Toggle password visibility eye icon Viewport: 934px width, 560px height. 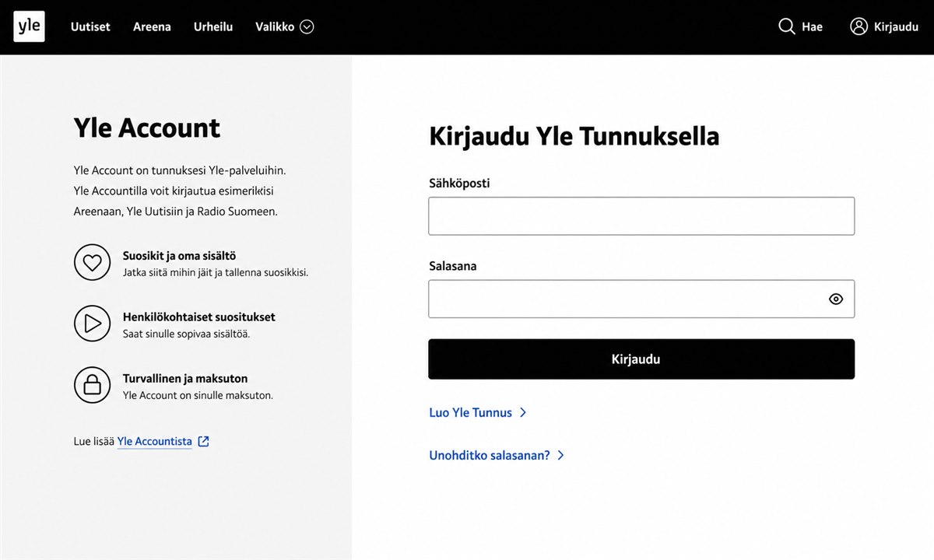[836, 299]
